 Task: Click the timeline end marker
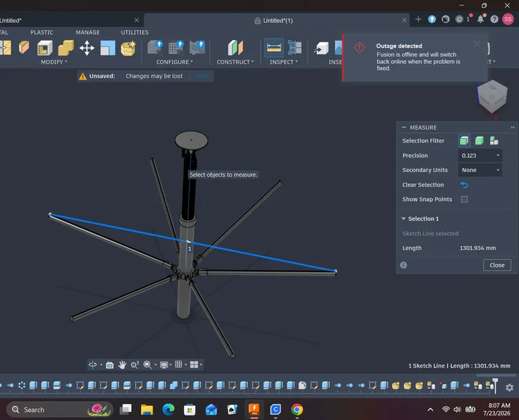pos(495,385)
